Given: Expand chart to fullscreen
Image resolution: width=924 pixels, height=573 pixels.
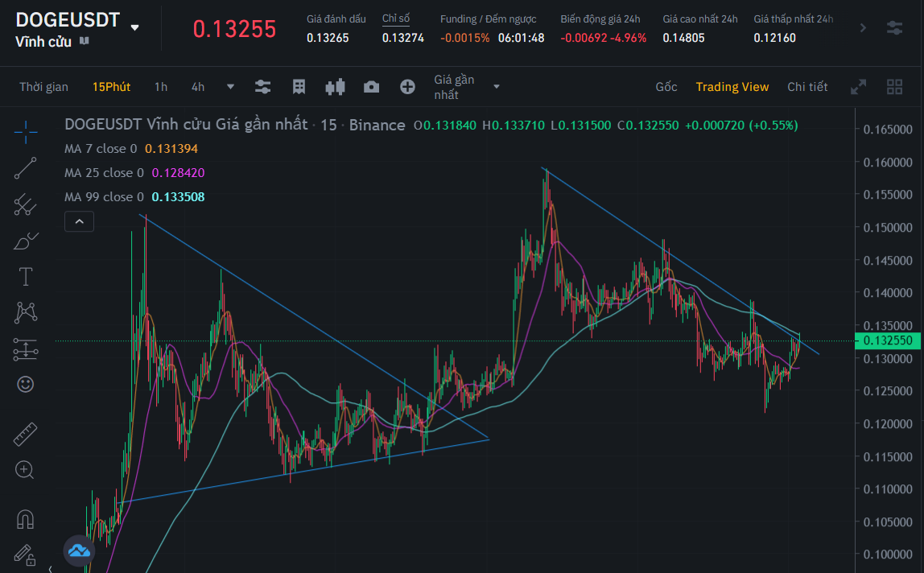Looking at the screenshot, I should [x=859, y=87].
